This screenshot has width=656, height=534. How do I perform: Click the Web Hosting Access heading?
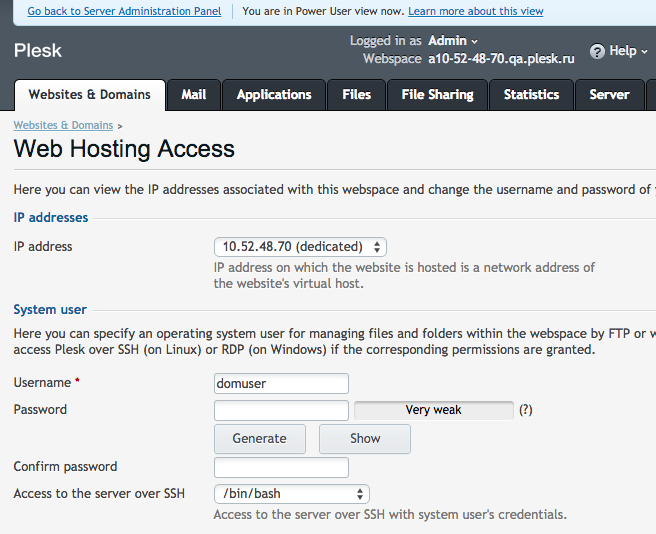point(124,149)
